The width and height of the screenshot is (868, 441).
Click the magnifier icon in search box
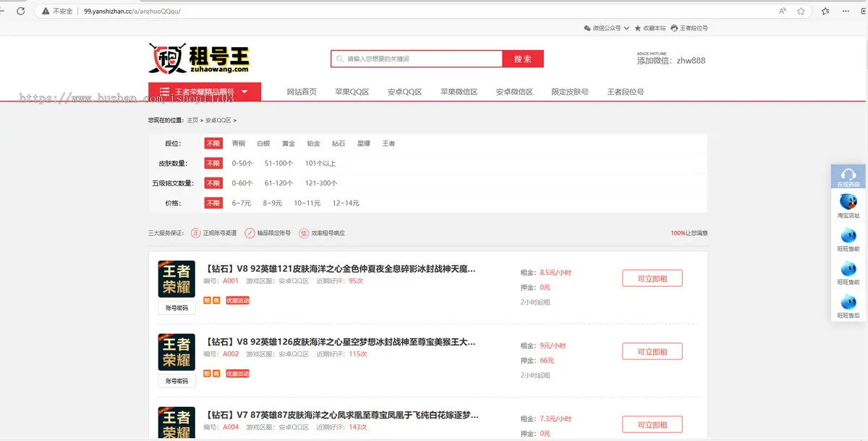point(340,59)
